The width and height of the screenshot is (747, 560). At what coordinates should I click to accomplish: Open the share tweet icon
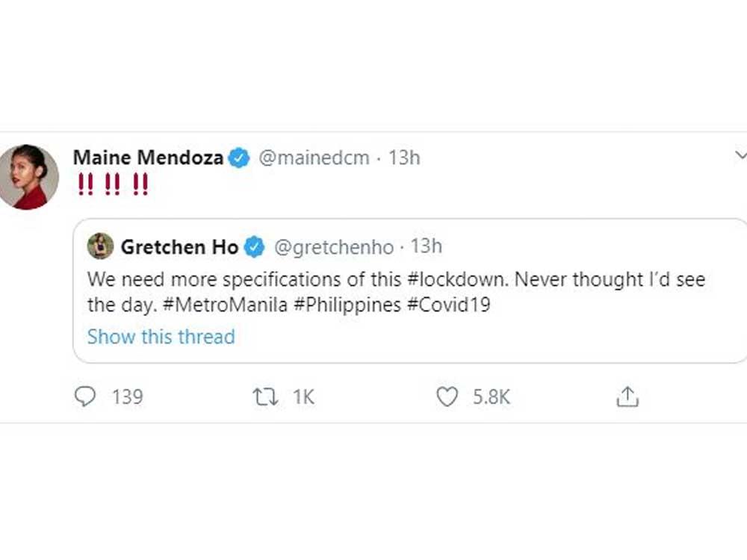pyautogui.click(x=627, y=396)
